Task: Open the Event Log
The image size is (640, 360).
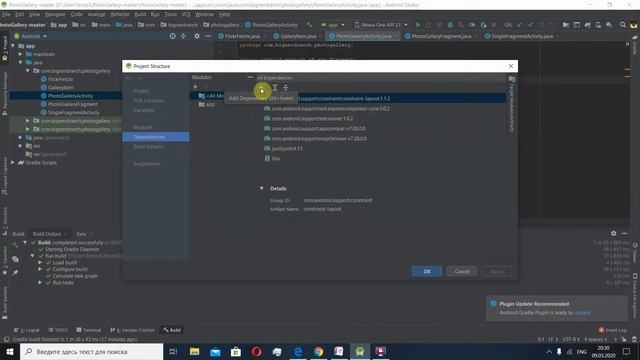Action: pos(612,330)
